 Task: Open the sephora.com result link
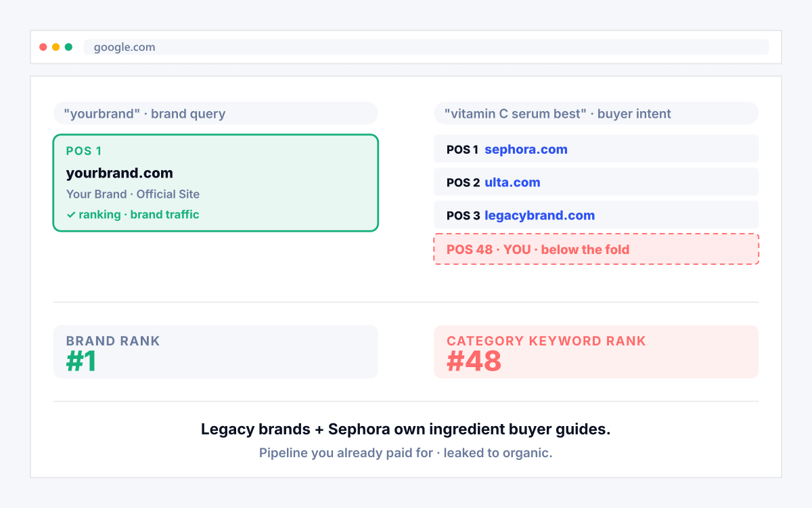[x=526, y=149]
